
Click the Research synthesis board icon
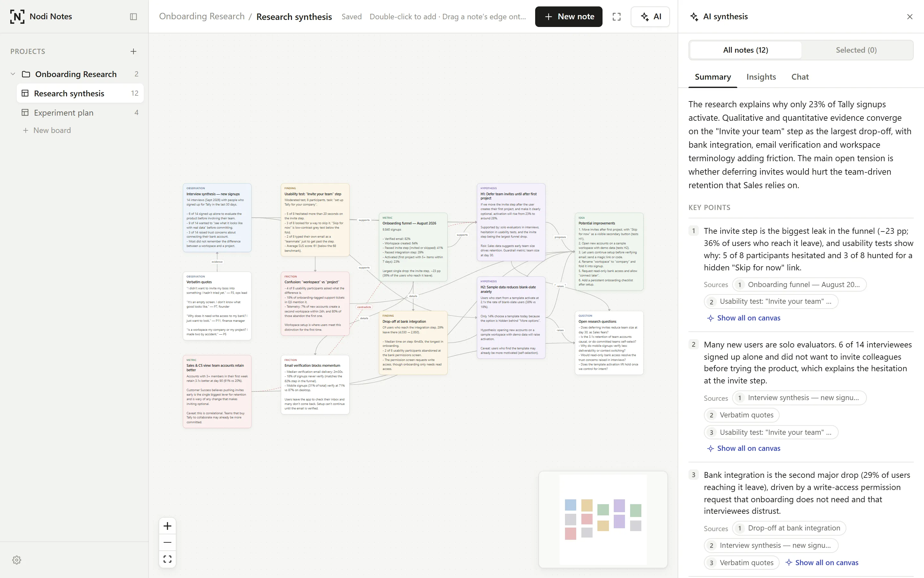[25, 93]
